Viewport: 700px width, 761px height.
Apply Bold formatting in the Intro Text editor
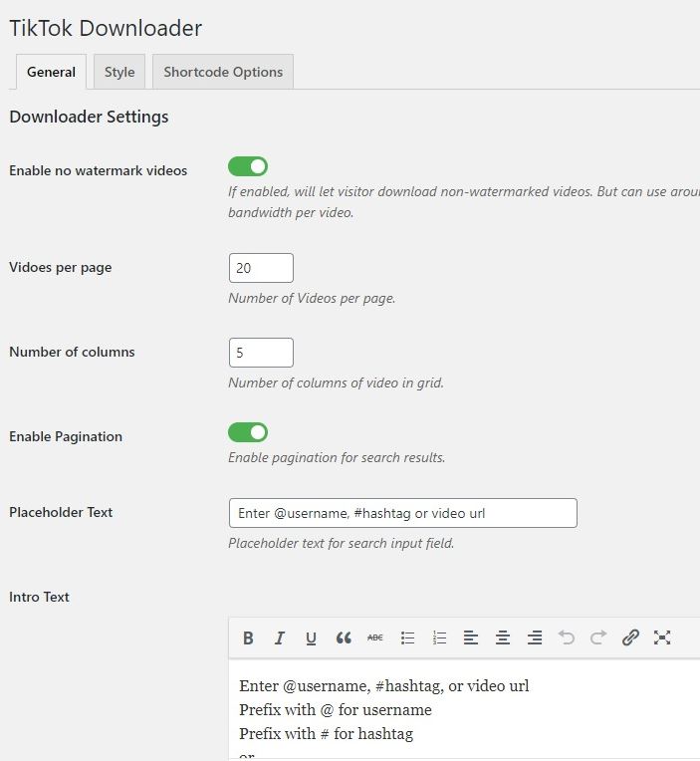(248, 637)
